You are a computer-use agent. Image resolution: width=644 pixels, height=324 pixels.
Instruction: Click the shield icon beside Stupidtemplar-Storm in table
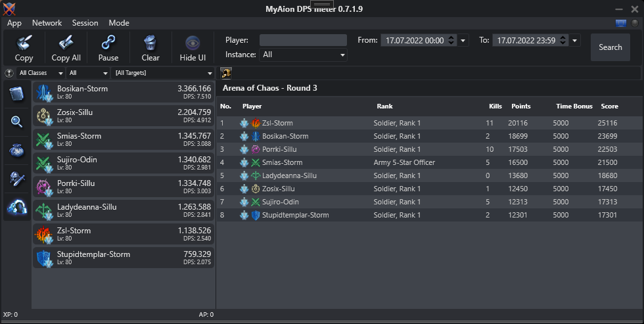coord(256,215)
